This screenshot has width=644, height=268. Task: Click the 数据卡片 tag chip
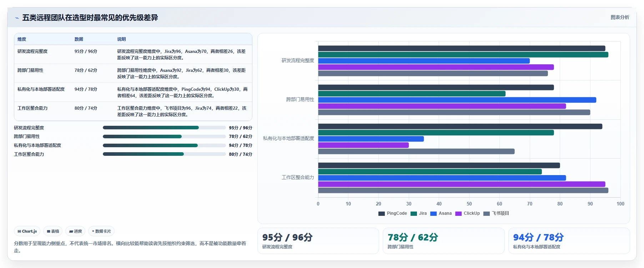click(x=101, y=231)
